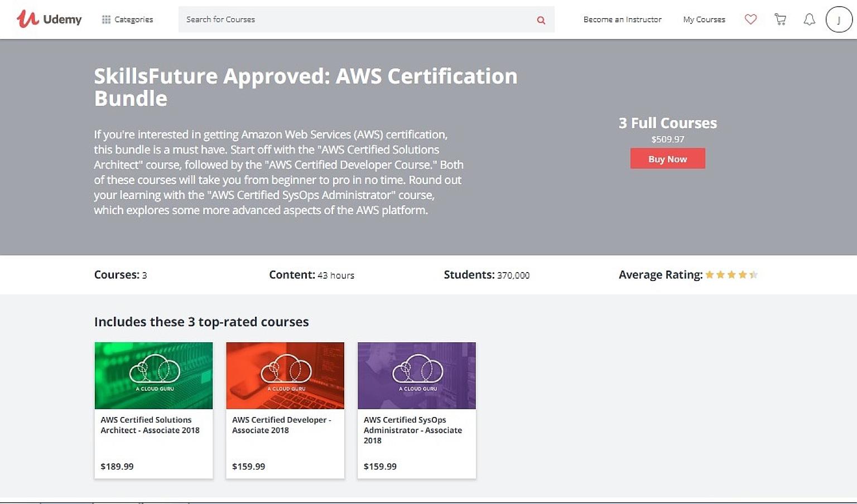
Task: Click the average rating stars
Action: [x=731, y=274]
